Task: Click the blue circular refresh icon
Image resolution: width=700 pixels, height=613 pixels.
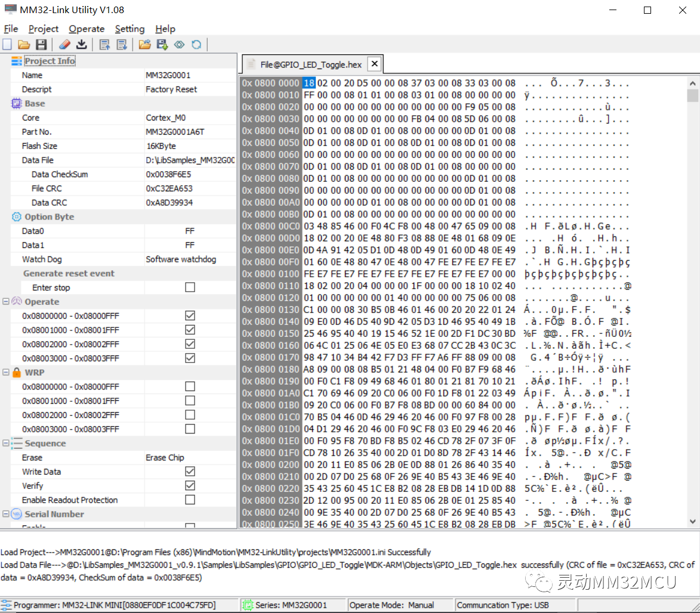Action: tap(196, 45)
